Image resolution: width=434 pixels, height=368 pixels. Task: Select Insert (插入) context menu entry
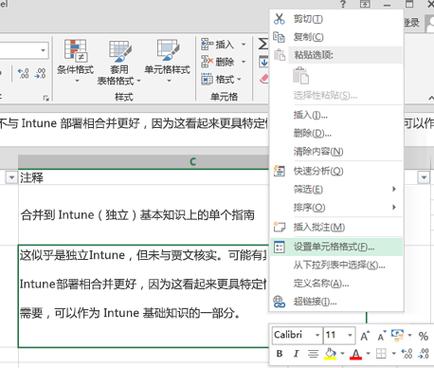click(x=336, y=115)
